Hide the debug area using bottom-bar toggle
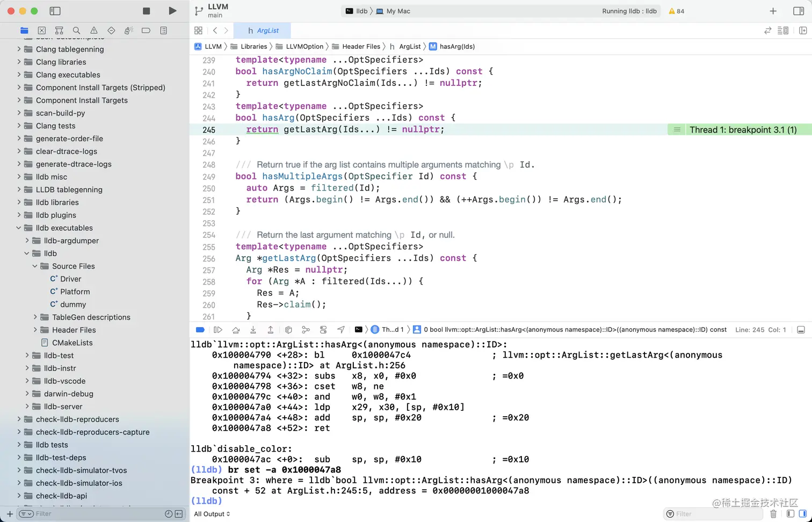This screenshot has height=522, width=812. click(x=801, y=330)
